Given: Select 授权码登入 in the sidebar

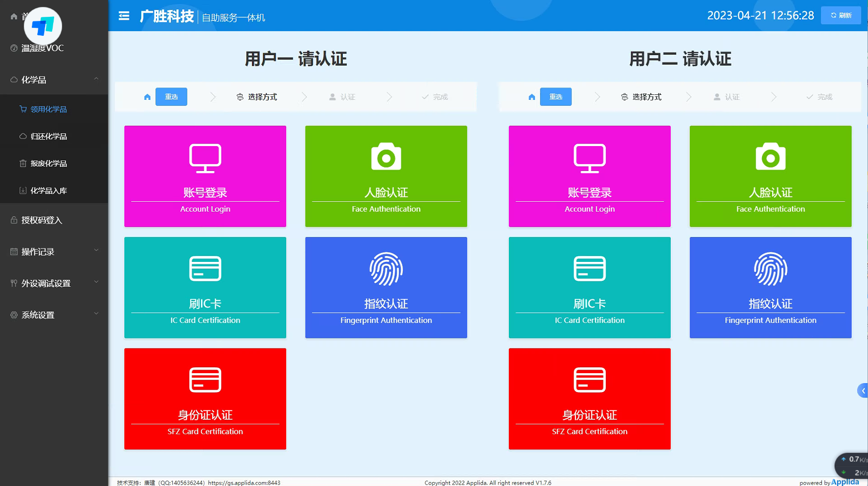Looking at the screenshot, I should coord(42,220).
